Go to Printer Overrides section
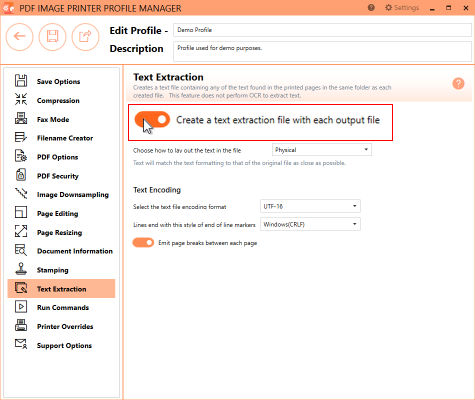Viewport: 475px width, 400px height. click(x=61, y=326)
